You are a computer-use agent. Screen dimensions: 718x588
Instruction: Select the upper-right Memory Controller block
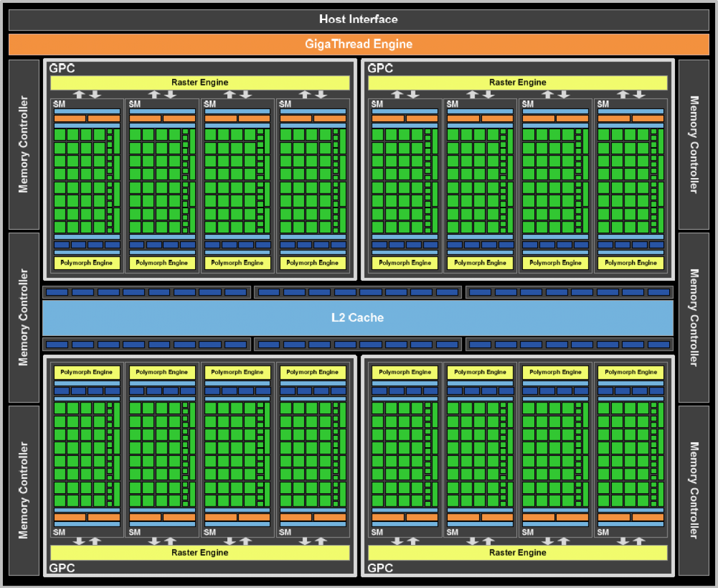(694, 145)
